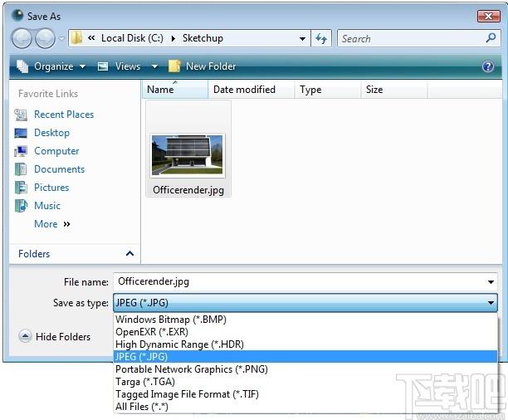Viewport: 508px width, 420px height.
Task: Click the refresh icon beside the address bar
Action: click(x=321, y=38)
